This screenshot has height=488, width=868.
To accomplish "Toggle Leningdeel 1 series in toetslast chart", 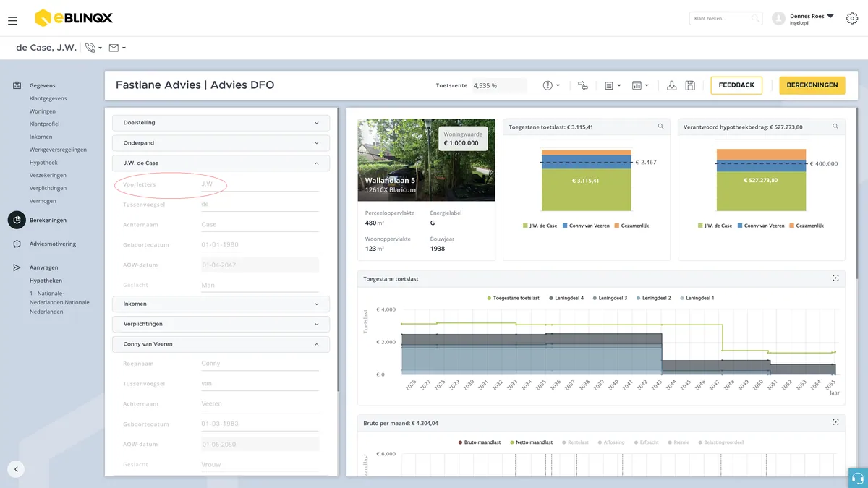I will (697, 298).
